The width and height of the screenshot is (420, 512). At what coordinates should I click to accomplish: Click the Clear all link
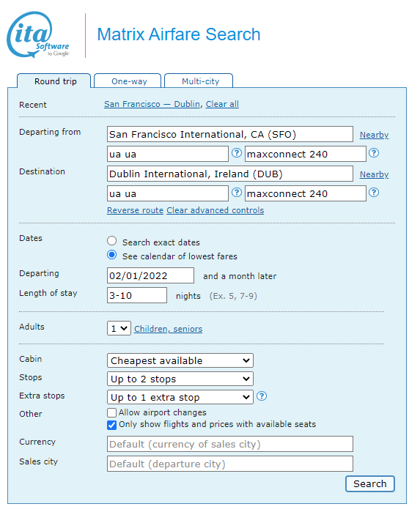222,104
